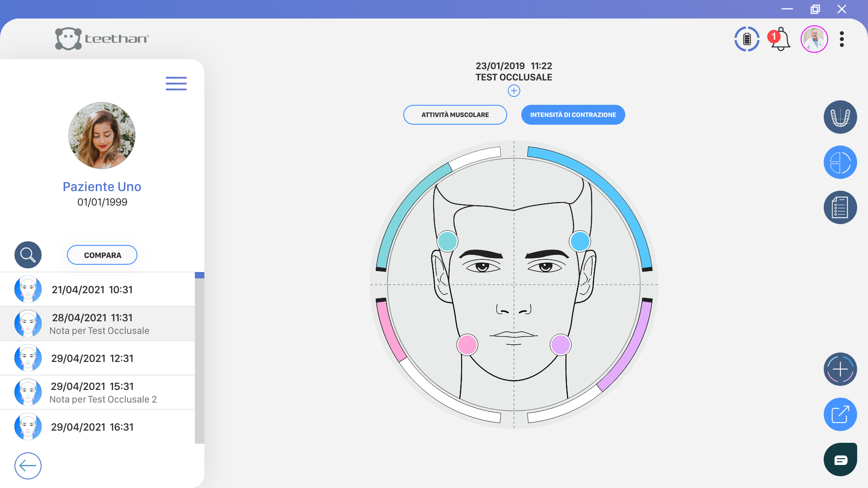Check the device battery status icon
Image resolution: width=868 pixels, height=488 pixels.
pyautogui.click(x=747, y=39)
